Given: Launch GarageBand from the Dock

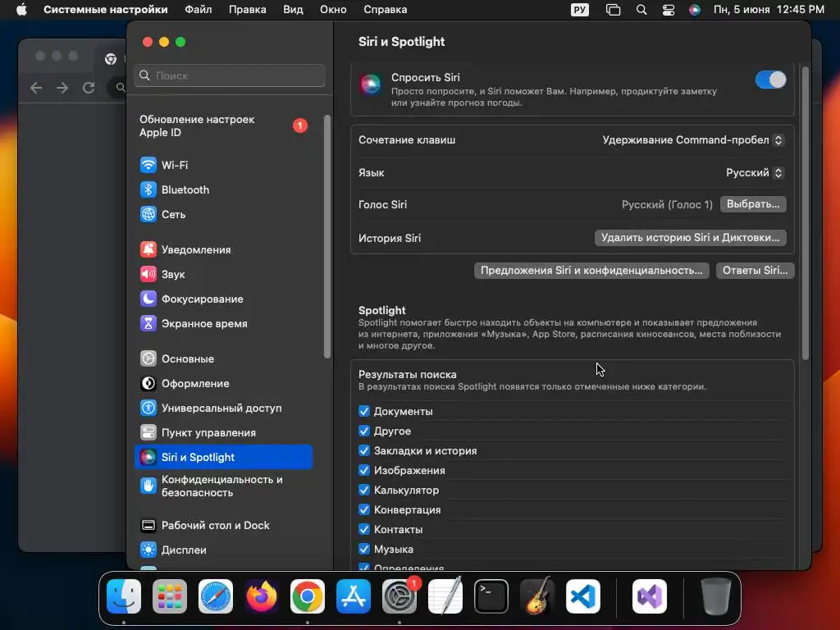Looking at the screenshot, I should 537,596.
